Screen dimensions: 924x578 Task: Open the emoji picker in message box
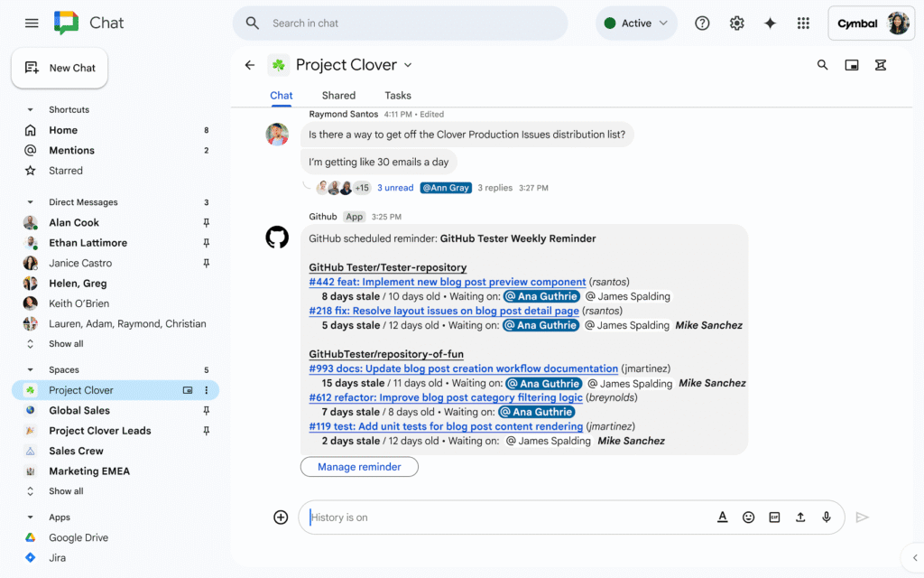[x=748, y=517]
